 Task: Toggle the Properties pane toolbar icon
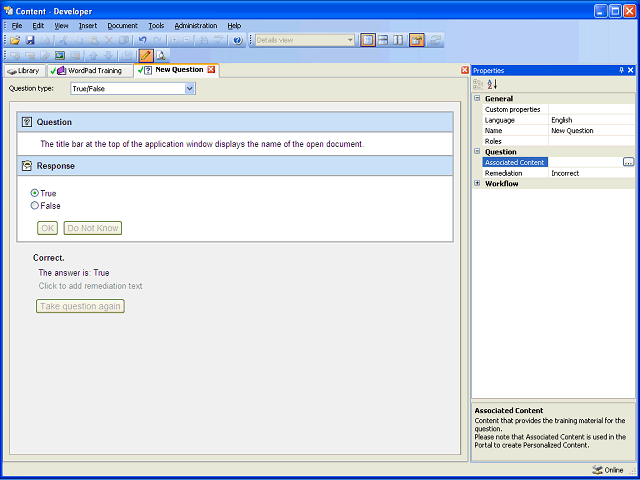(x=417, y=40)
